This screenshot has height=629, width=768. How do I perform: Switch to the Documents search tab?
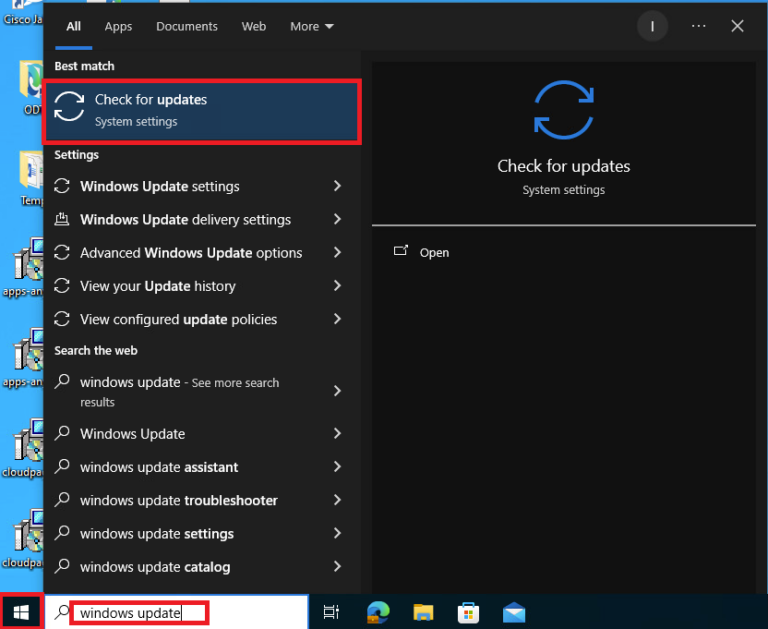point(187,26)
